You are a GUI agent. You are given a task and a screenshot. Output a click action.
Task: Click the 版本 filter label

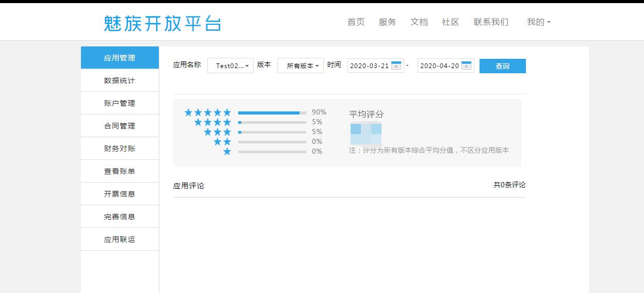(264, 65)
